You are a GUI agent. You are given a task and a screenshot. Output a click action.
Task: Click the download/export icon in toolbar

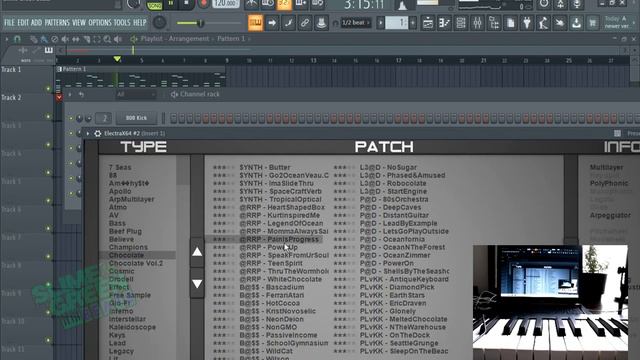coord(576,23)
